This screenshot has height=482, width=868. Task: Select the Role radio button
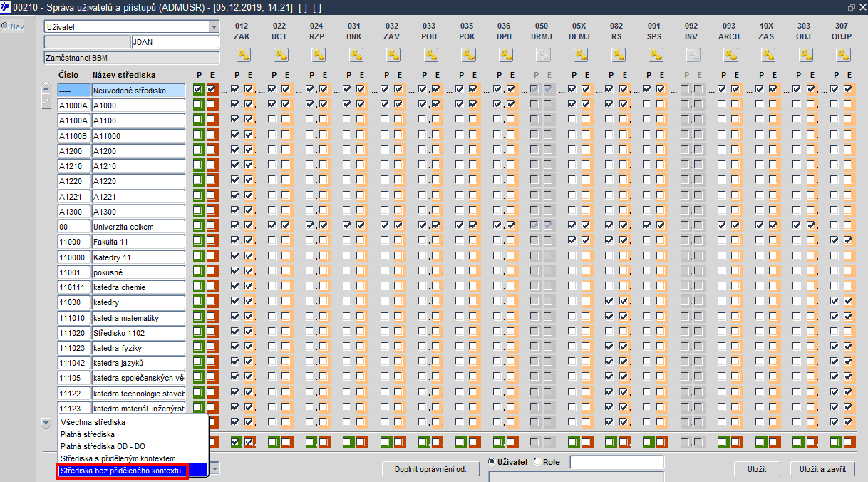(x=537, y=462)
